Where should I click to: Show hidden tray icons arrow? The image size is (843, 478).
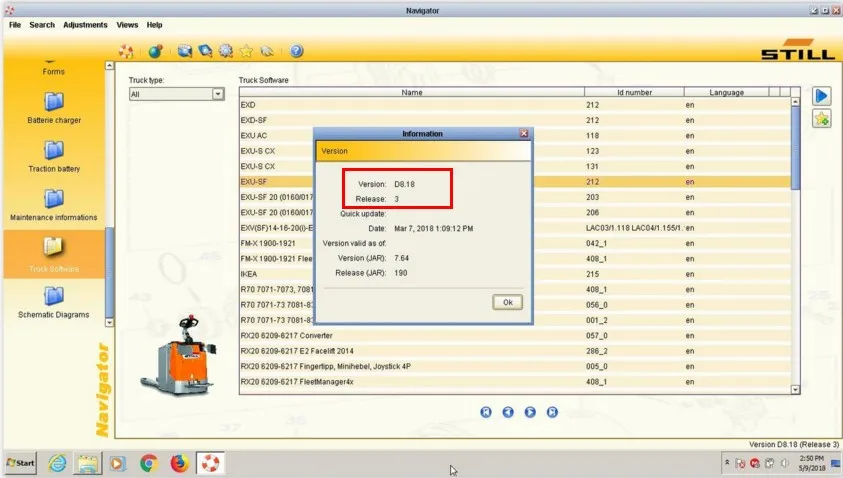727,462
